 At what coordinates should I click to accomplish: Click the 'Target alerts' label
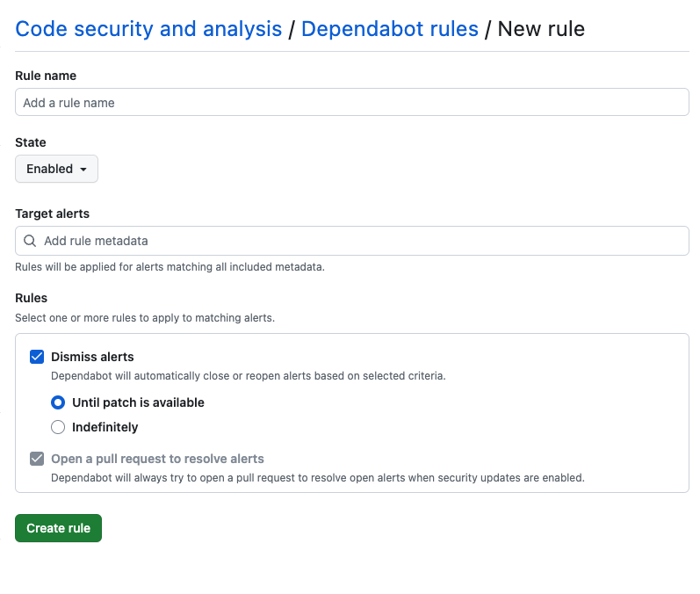click(x=52, y=214)
